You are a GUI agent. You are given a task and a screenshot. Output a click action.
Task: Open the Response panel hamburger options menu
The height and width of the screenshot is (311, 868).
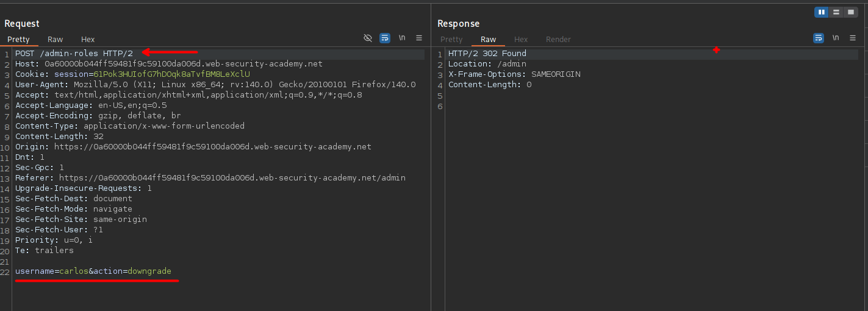coord(852,38)
